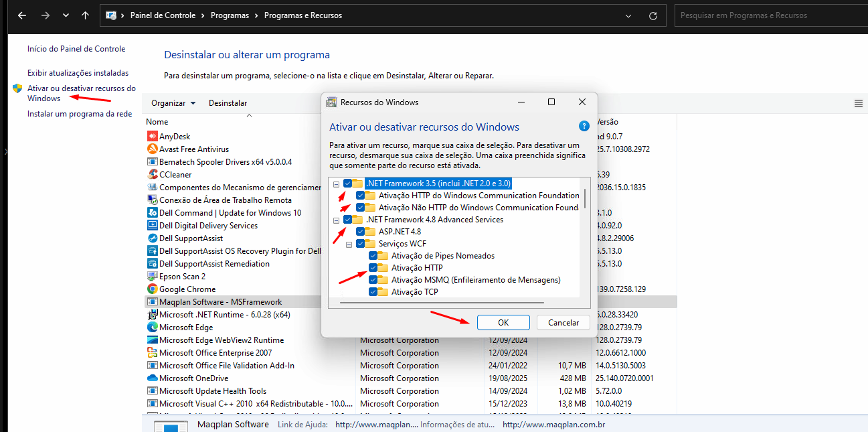Toggle the Ativação TCP checkbox
The width and height of the screenshot is (868, 432).
(x=373, y=292)
